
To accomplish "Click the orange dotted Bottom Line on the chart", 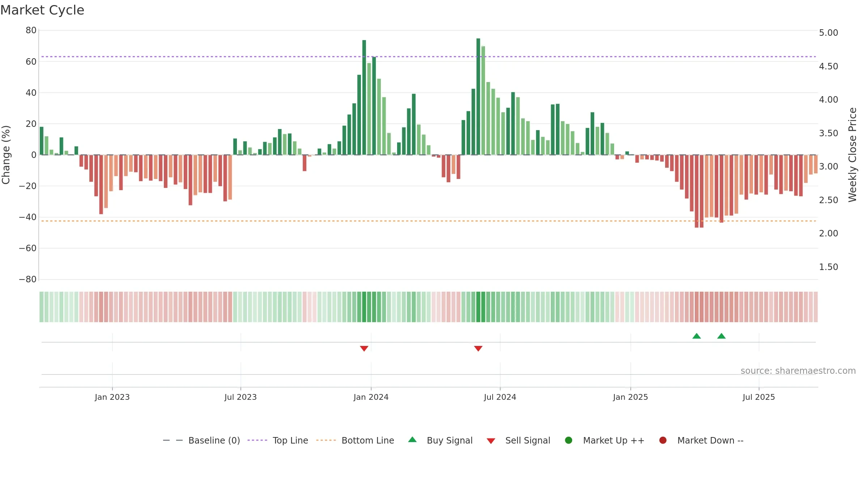I will click(429, 221).
